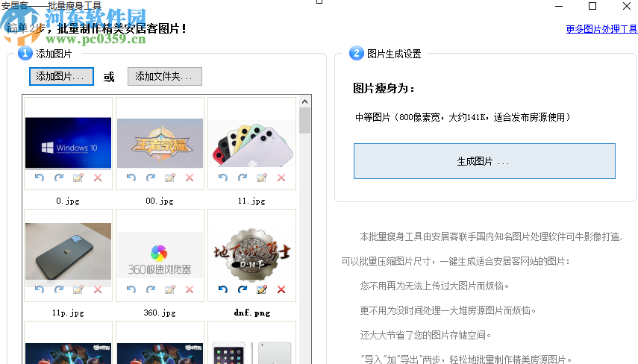Rotate 00.jpg clockwise
Screen dimensions: 638x364
click(x=151, y=178)
